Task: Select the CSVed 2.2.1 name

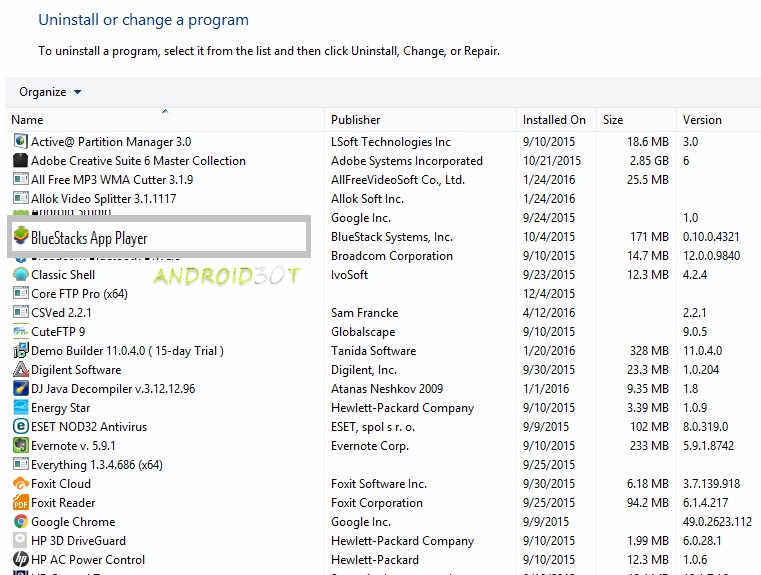Action: pos(61,312)
